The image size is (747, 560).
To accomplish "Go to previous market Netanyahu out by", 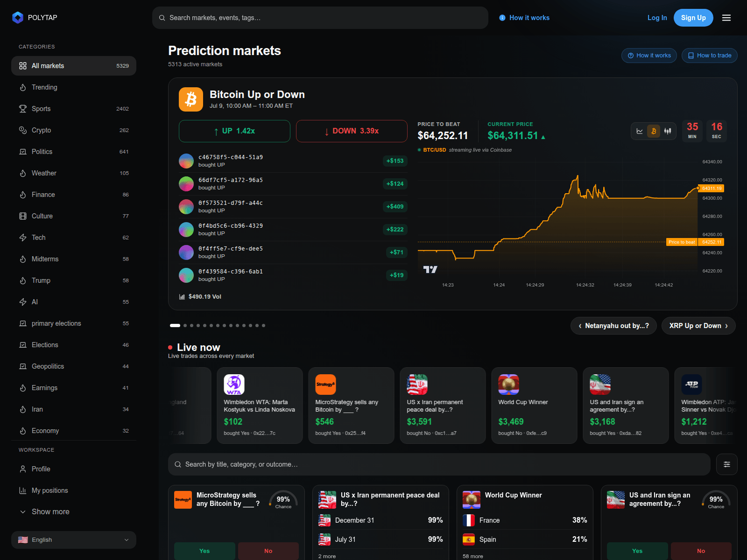I will point(613,326).
